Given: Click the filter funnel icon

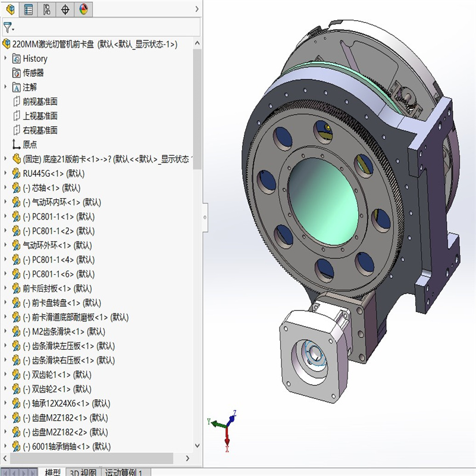Looking at the screenshot, I should (8, 27).
